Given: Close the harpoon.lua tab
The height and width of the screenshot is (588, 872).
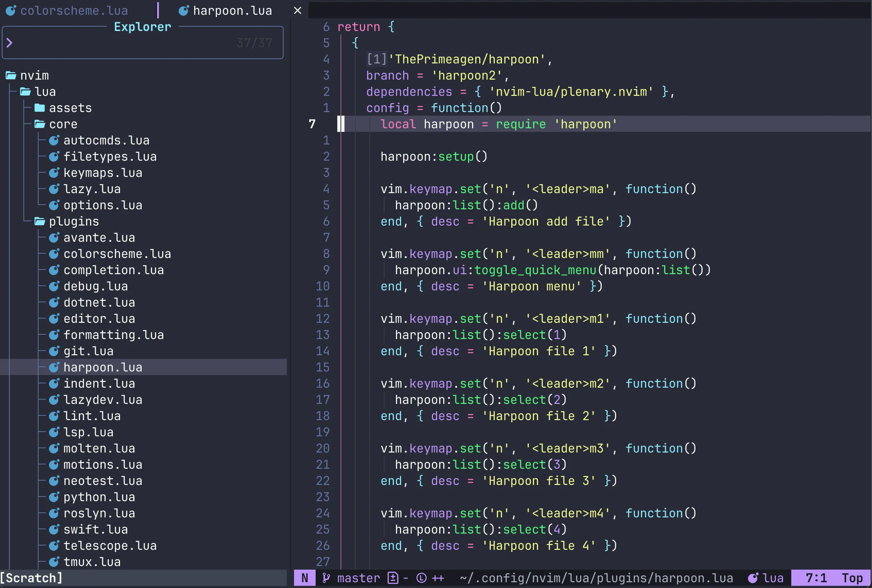Looking at the screenshot, I should click(x=297, y=10).
